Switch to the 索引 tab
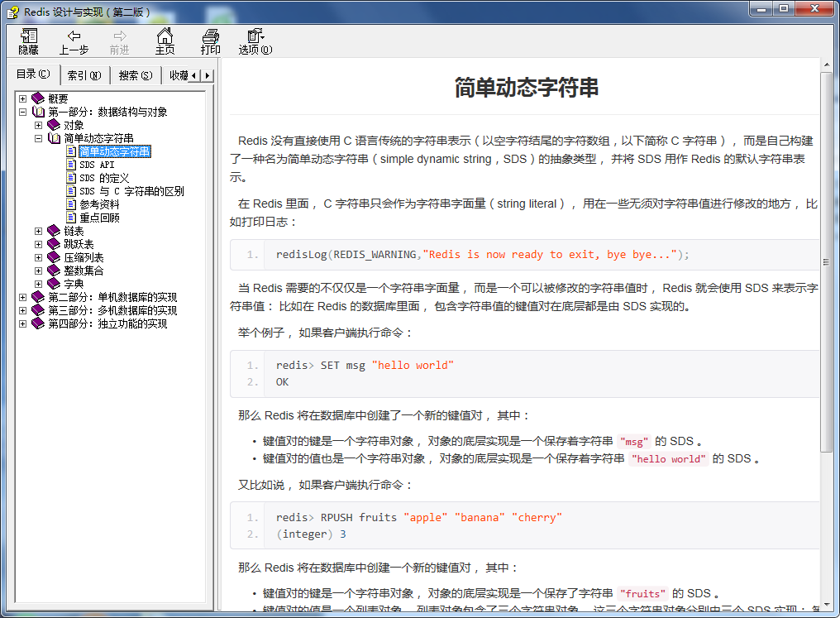The image size is (840, 618). point(84,74)
